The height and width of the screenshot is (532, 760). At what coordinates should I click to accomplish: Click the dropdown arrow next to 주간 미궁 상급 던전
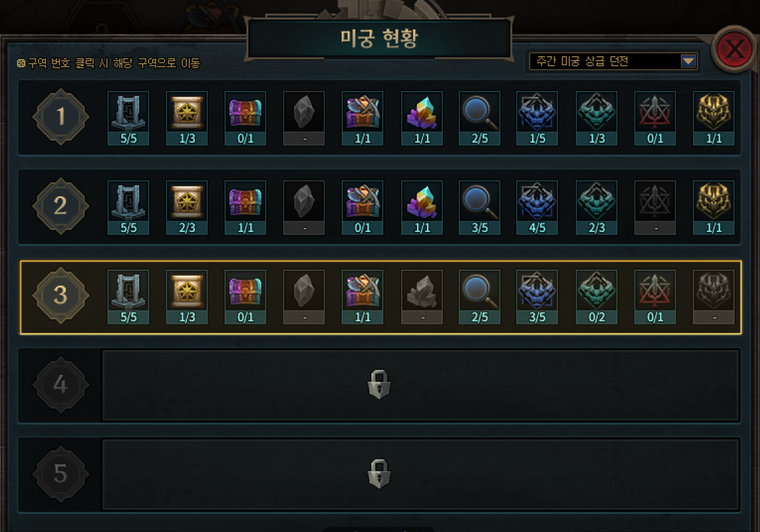pos(689,62)
